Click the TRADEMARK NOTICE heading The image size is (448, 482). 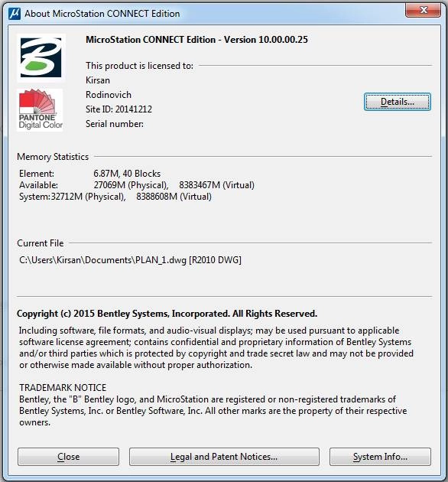tap(63, 388)
